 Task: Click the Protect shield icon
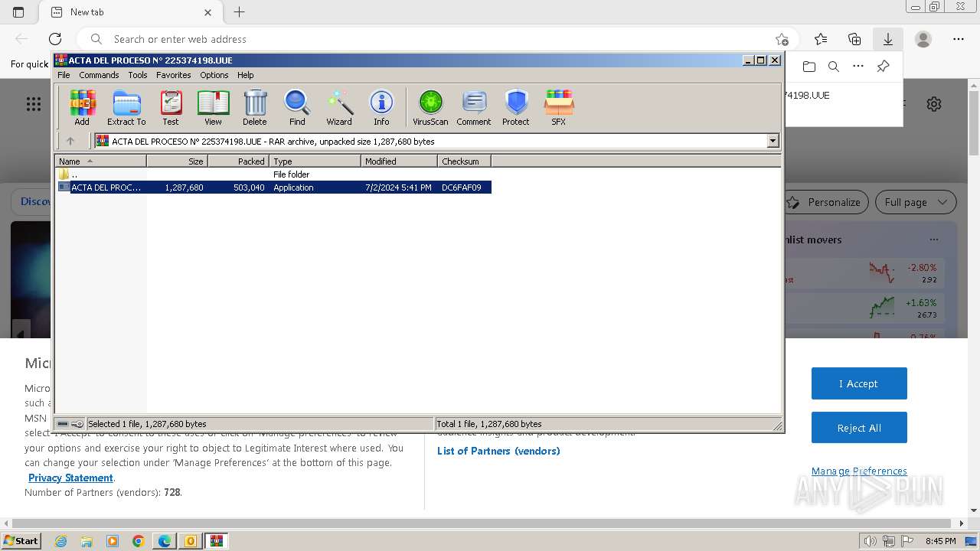516,107
